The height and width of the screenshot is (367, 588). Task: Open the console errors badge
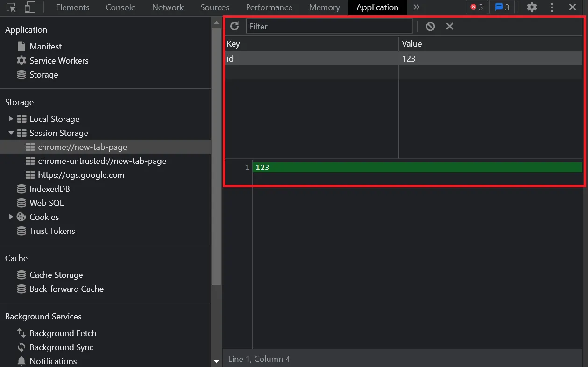[476, 7]
